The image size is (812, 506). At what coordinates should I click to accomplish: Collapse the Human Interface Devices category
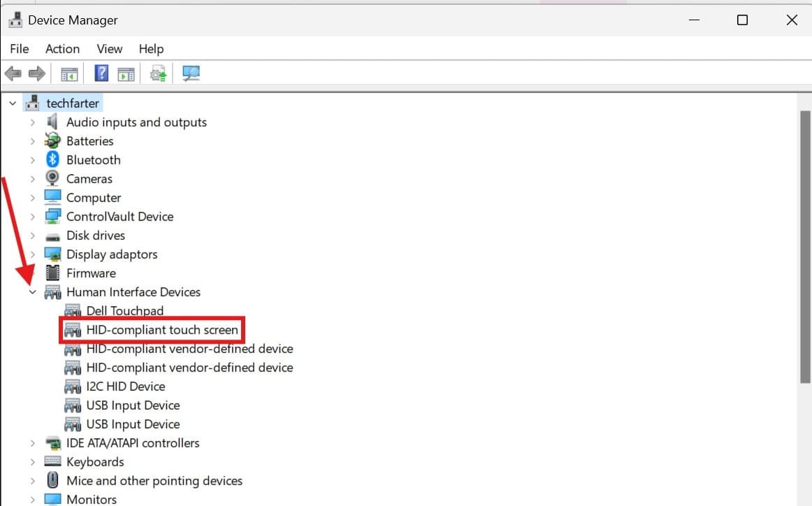pos(32,292)
